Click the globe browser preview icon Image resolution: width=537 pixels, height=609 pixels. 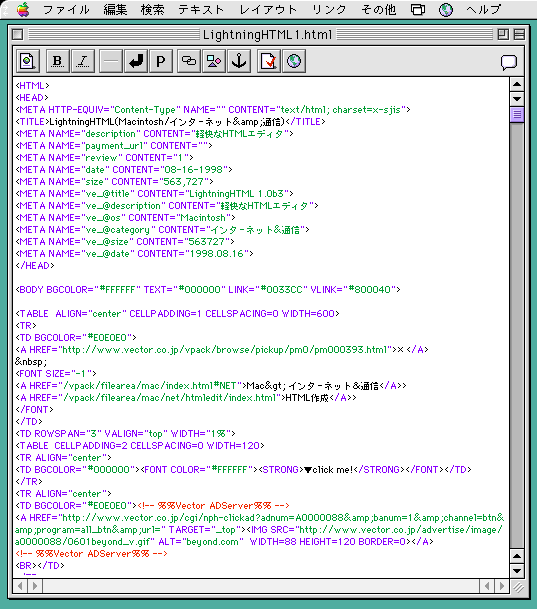[294, 61]
